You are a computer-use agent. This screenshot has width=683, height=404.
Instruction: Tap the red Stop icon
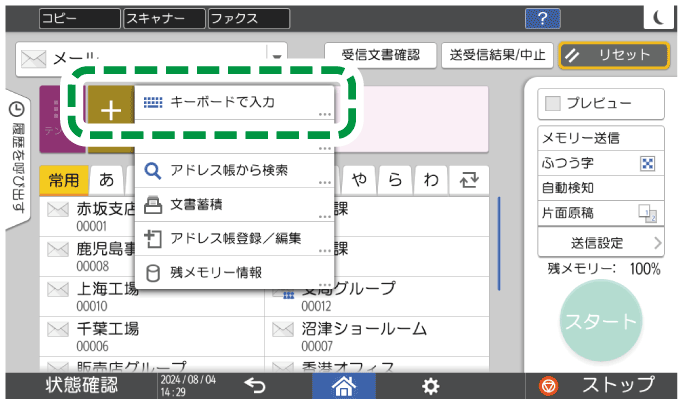coord(548,386)
